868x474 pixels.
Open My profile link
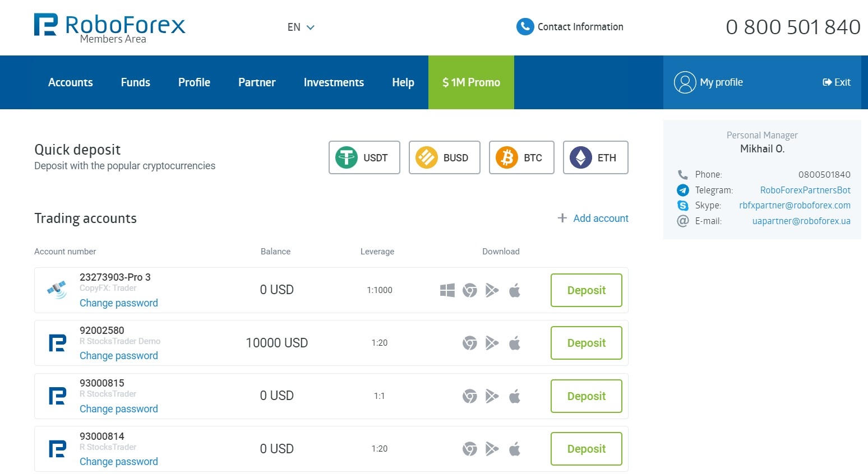(x=721, y=82)
